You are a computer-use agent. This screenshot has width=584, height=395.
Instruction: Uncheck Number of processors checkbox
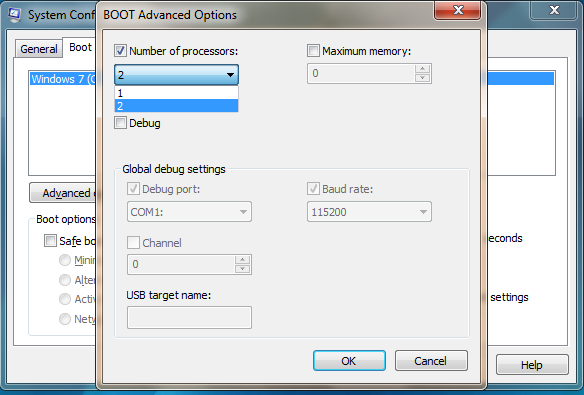click(x=120, y=51)
